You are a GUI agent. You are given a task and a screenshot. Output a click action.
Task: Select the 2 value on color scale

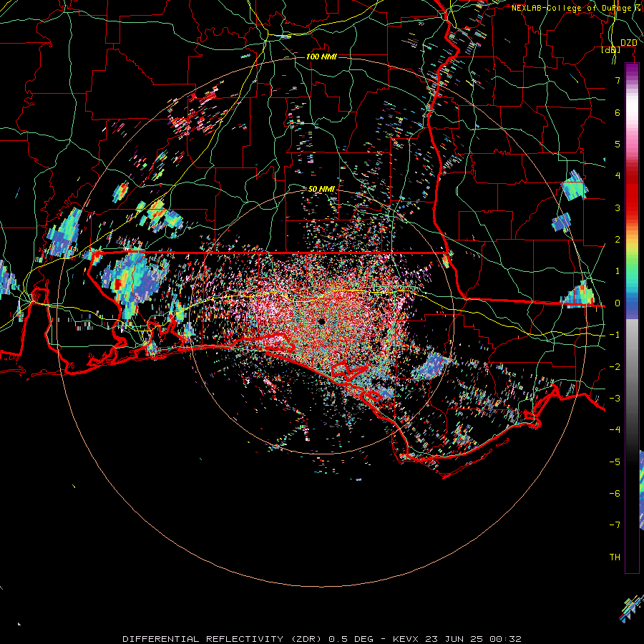coord(618,240)
